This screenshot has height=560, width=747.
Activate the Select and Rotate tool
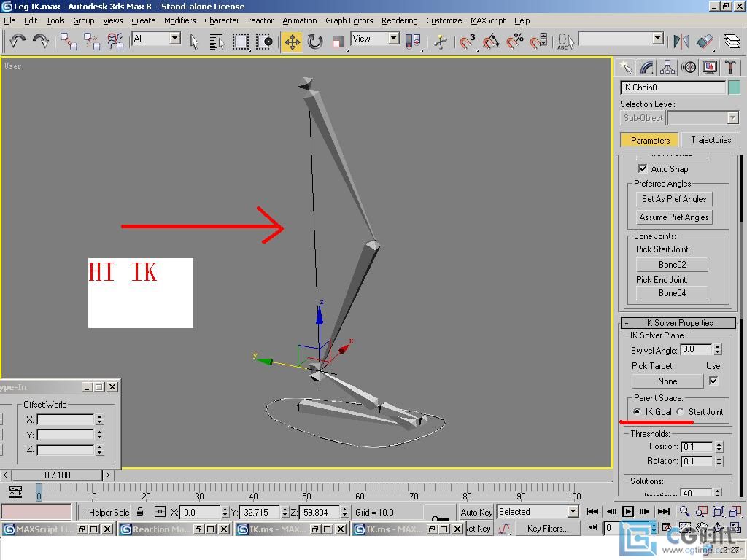315,42
